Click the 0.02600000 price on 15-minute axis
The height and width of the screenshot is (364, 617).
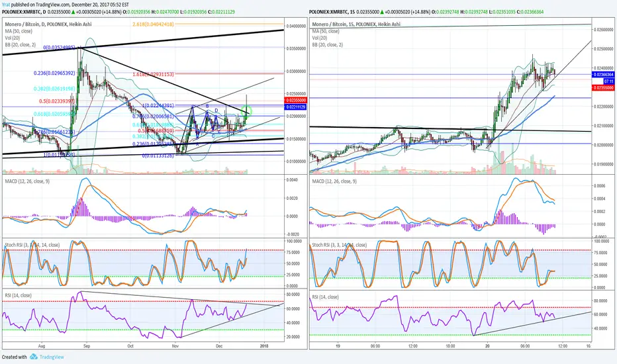[x=603, y=30]
